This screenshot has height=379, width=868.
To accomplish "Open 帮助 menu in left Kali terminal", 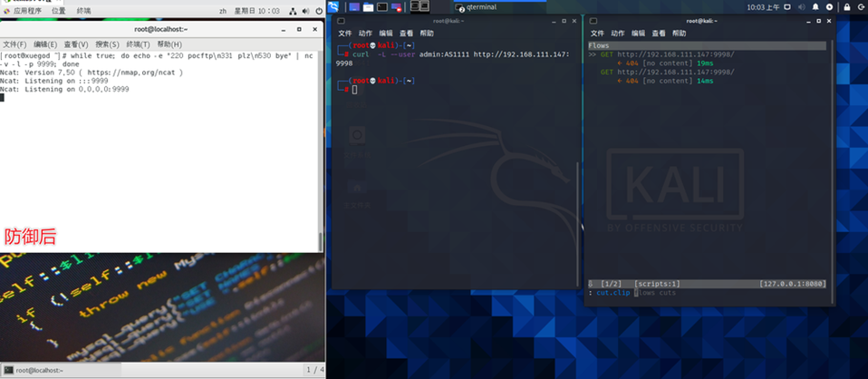I will coord(427,34).
